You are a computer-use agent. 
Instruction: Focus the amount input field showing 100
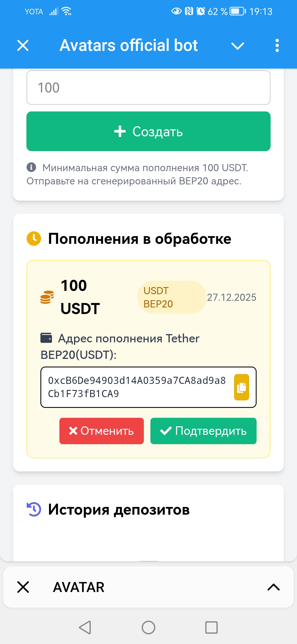148,88
